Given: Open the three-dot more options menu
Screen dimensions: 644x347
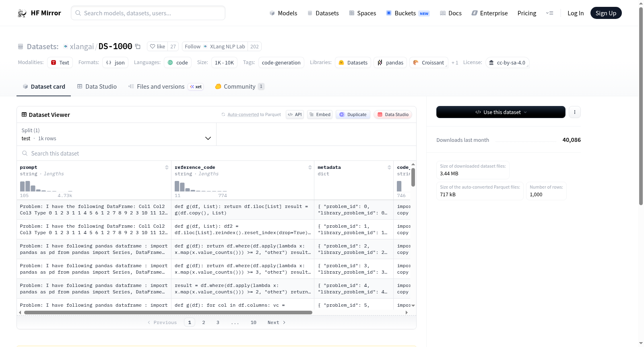Looking at the screenshot, I should pyautogui.click(x=574, y=112).
